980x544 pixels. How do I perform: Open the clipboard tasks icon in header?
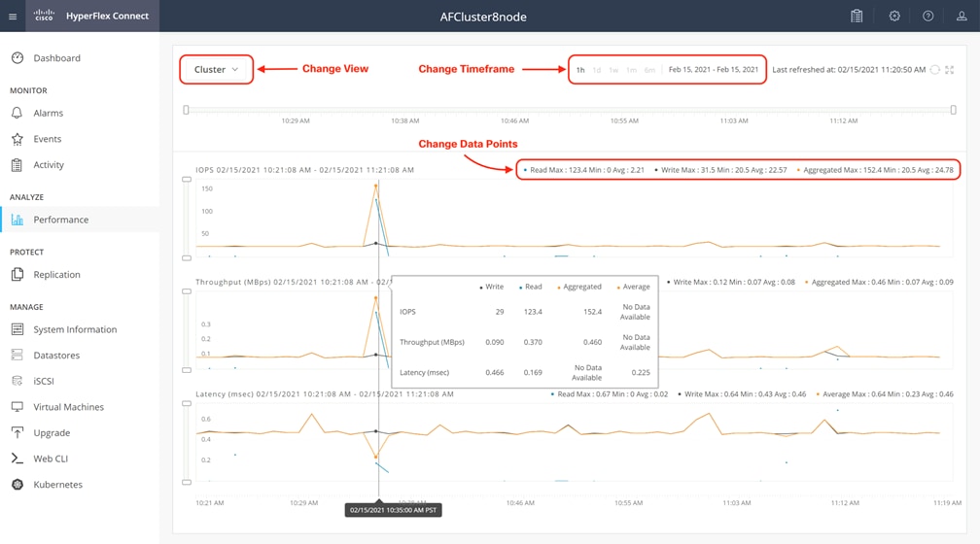[857, 17]
